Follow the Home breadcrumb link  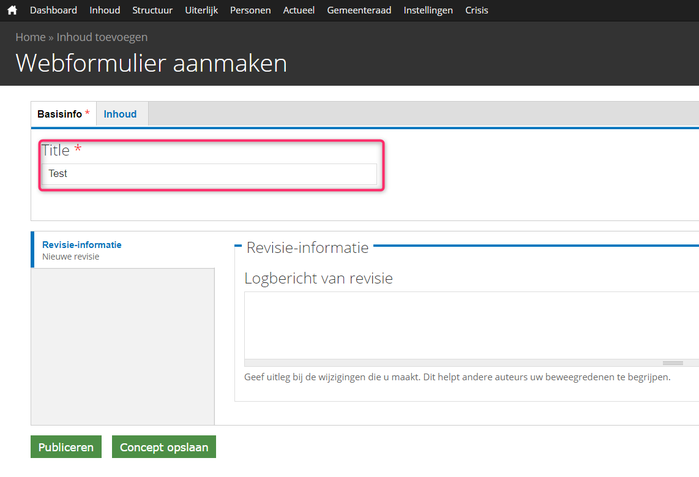coord(30,37)
